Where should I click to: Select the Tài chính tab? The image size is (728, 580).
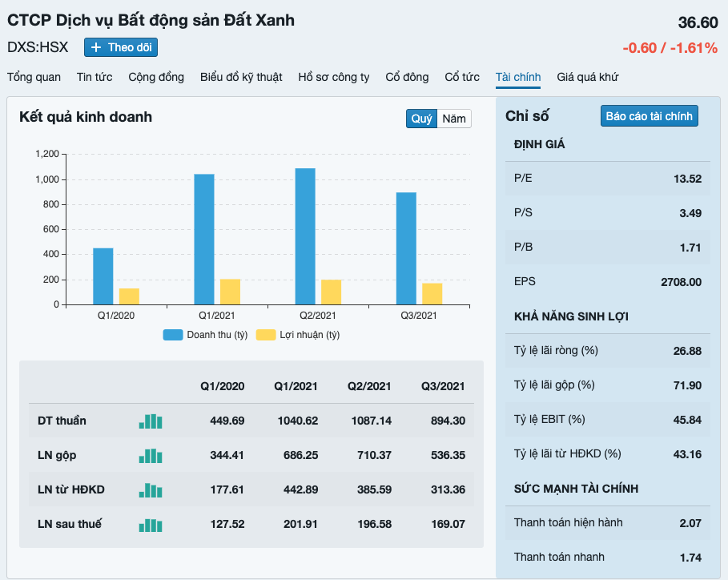(517, 77)
